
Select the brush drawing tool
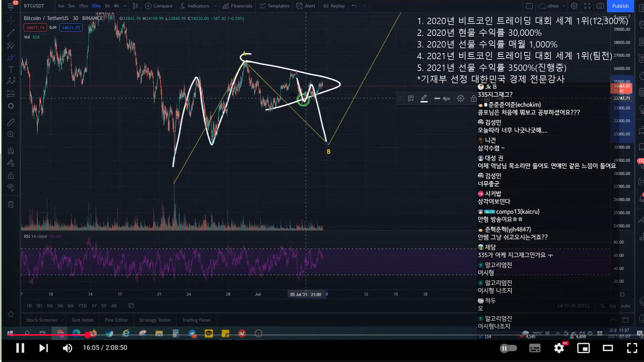pos(11,57)
